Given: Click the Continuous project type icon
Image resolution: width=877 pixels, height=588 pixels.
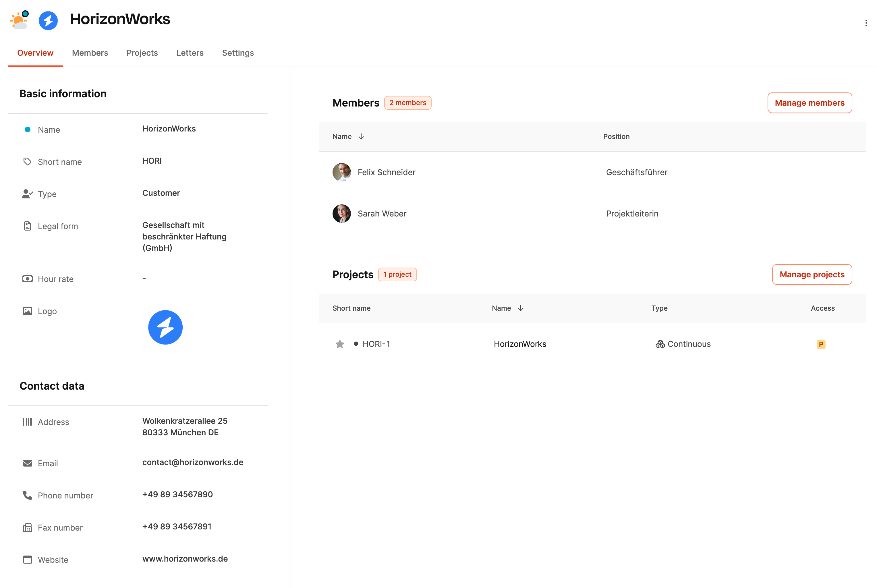Looking at the screenshot, I should pos(660,344).
